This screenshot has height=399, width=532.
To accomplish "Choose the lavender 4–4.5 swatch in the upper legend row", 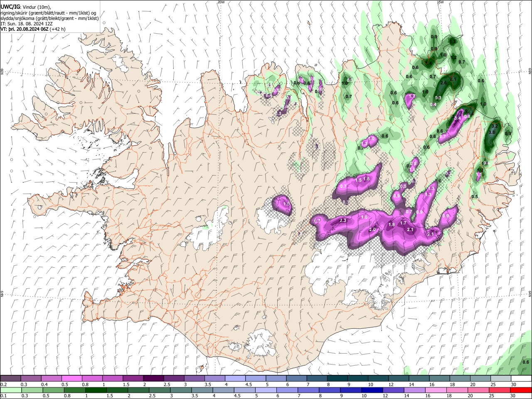I will click(235, 379).
